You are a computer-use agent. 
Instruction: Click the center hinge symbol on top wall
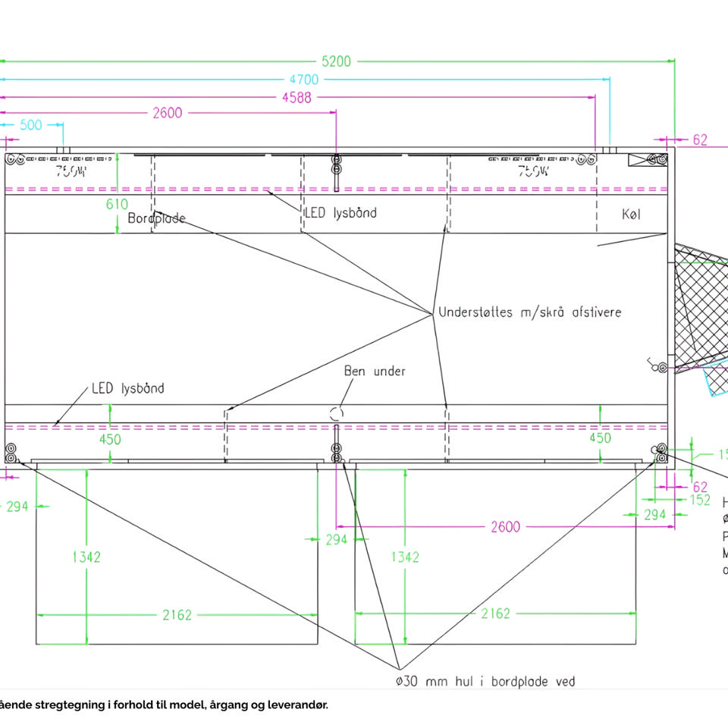coord(336,163)
